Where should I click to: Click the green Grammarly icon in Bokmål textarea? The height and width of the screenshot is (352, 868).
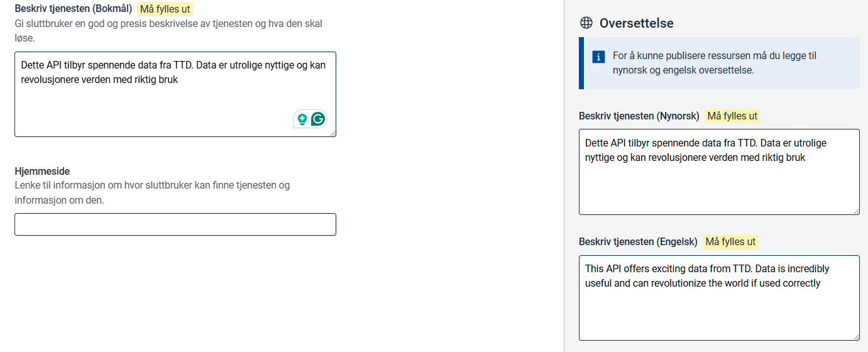[319, 119]
